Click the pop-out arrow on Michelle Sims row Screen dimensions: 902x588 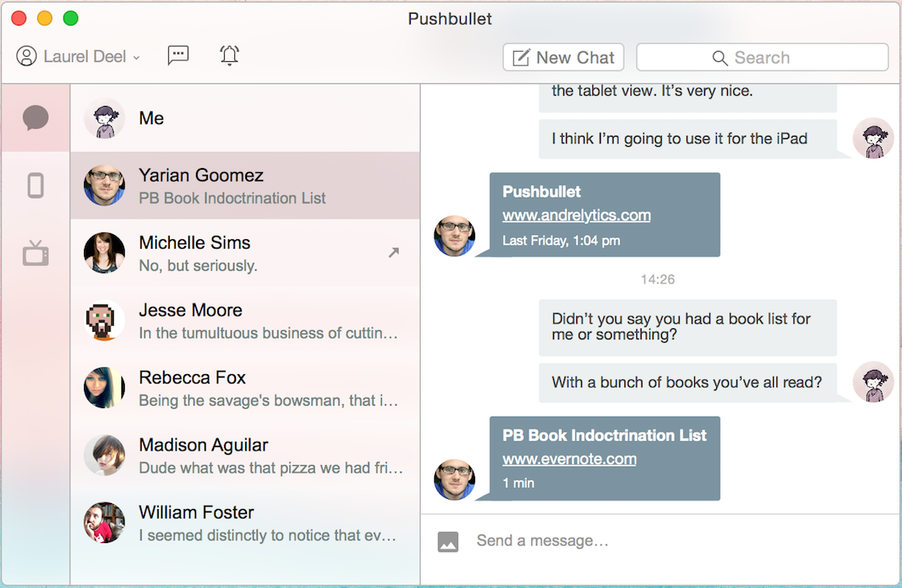(x=394, y=252)
